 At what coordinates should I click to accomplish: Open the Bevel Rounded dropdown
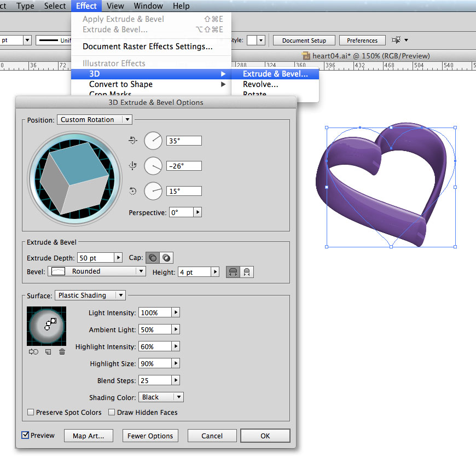pyautogui.click(x=97, y=271)
